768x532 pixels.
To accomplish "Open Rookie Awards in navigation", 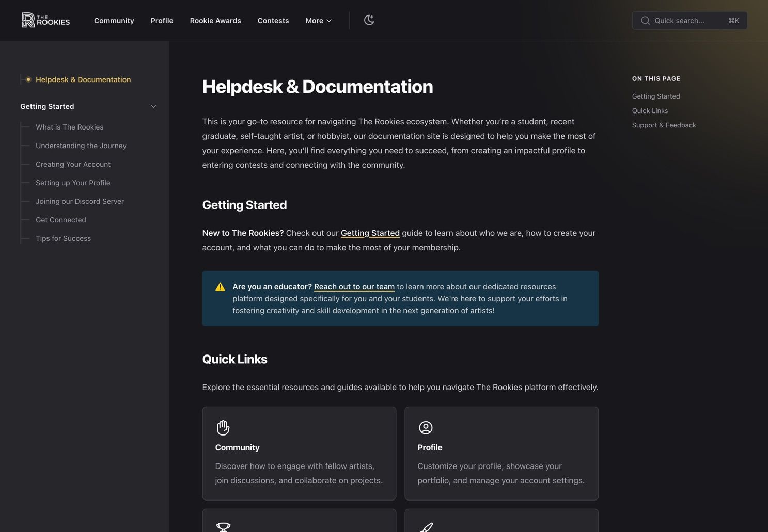I will point(215,21).
